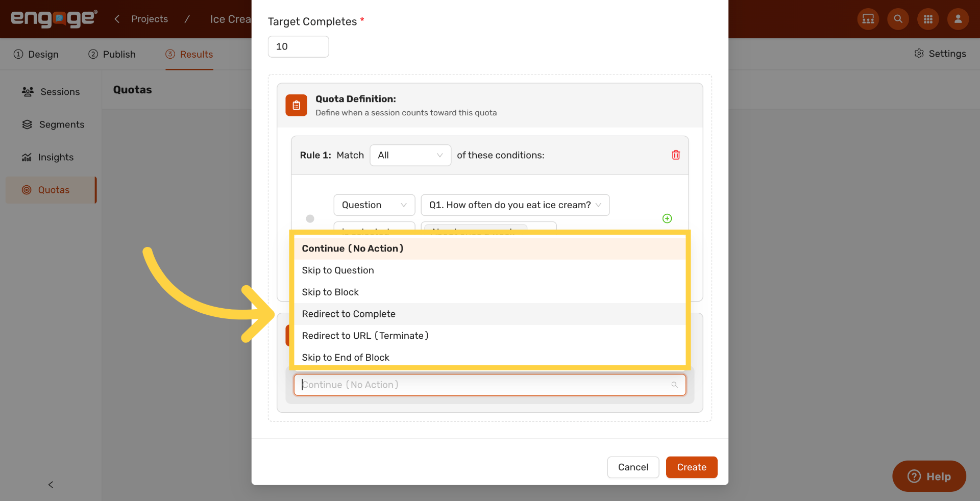Viewport: 980px width, 501px height.
Task: Open the presentation screen icon in header
Action: pyautogui.click(x=868, y=19)
